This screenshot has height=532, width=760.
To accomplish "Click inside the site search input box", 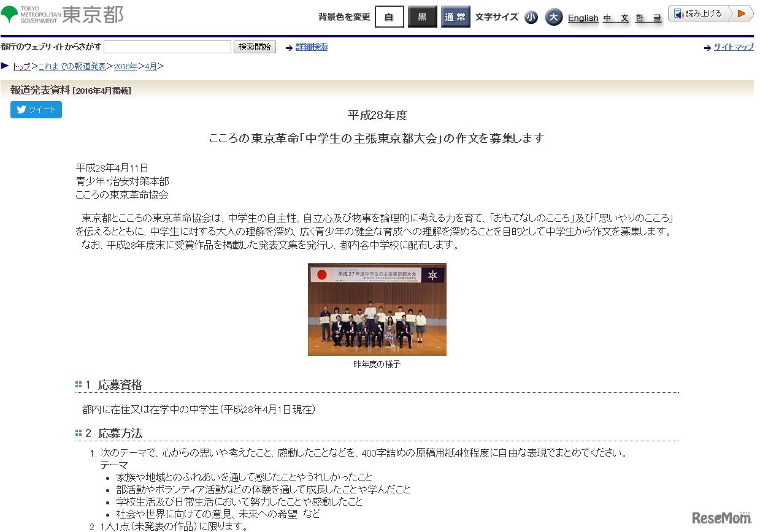I will pyautogui.click(x=167, y=47).
